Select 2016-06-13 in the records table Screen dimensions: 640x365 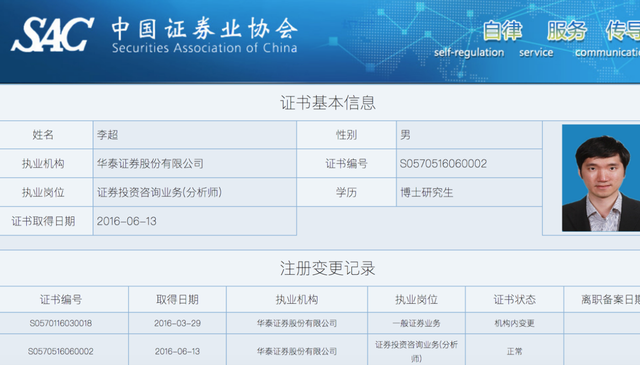177,352
